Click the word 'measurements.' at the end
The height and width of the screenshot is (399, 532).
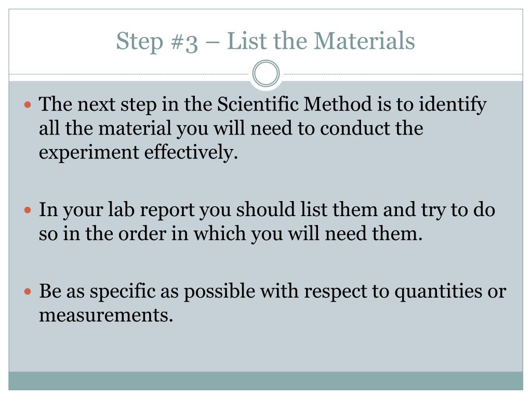point(106,315)
